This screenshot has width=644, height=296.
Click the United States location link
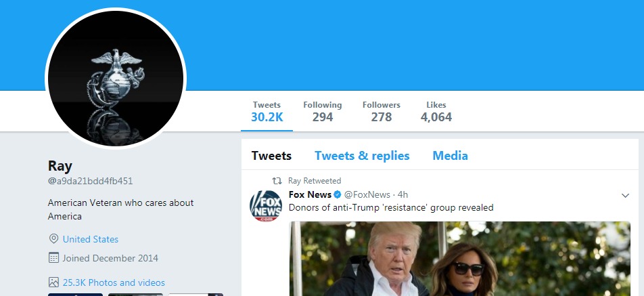[91, 239]
